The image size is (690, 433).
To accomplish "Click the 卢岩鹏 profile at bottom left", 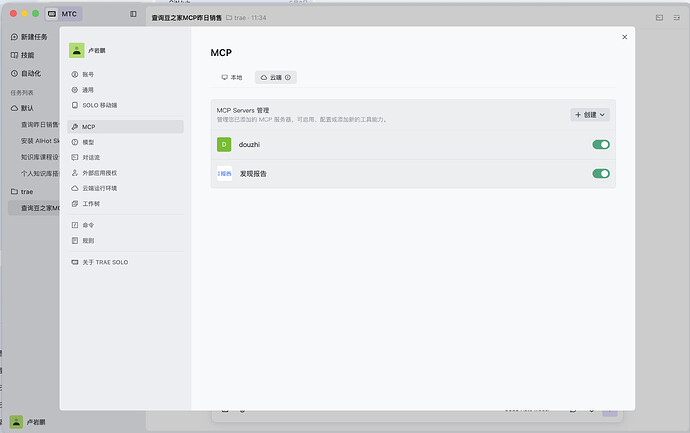I will (x=28, y=422).
